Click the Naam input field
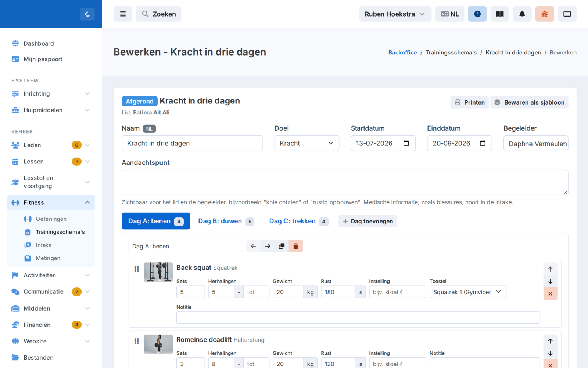This screenshot has height=368, width=588. click(x=192, y=143)
